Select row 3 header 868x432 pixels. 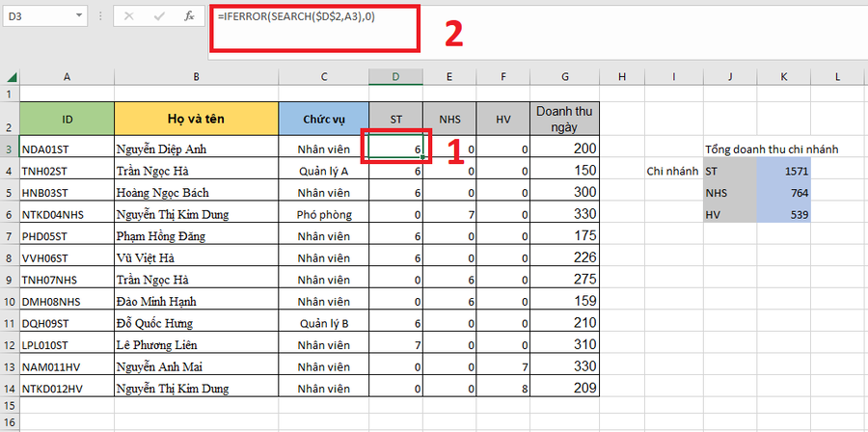pos(10,148)
